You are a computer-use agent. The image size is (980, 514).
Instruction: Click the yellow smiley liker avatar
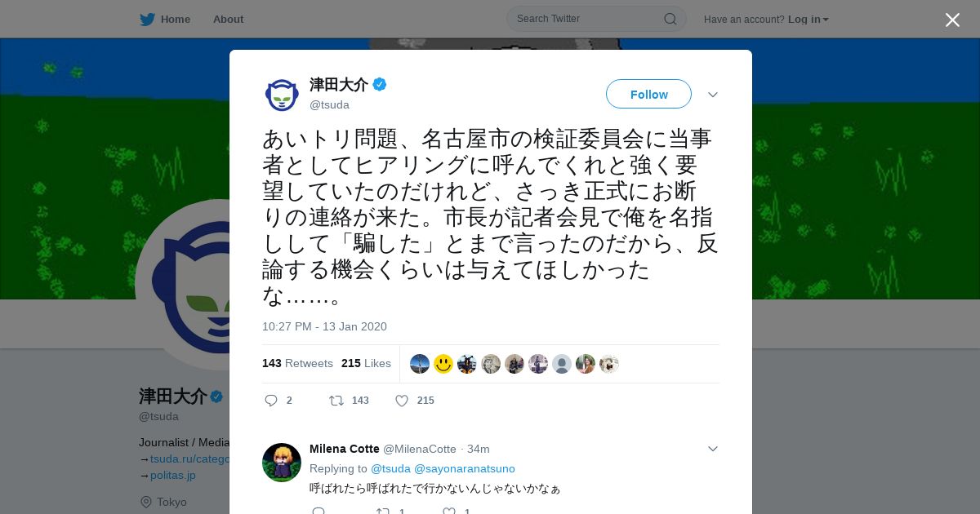click(x=443, y=364)
